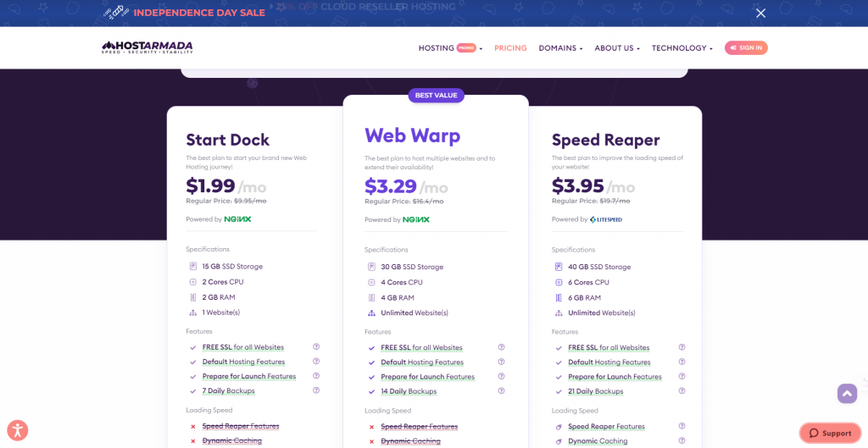Viewport: 868px width, 448px height.
Task: Open Web Warp FREE SSL help icon
Action: (501, 347)
